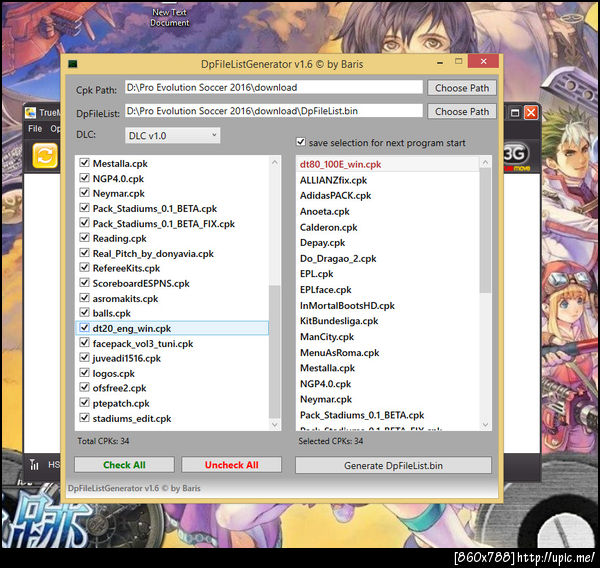The height and width of the screenshot is (568, 600).
Task: Select EPLface.cpk in right list
Action: click(x=388, y=290)
